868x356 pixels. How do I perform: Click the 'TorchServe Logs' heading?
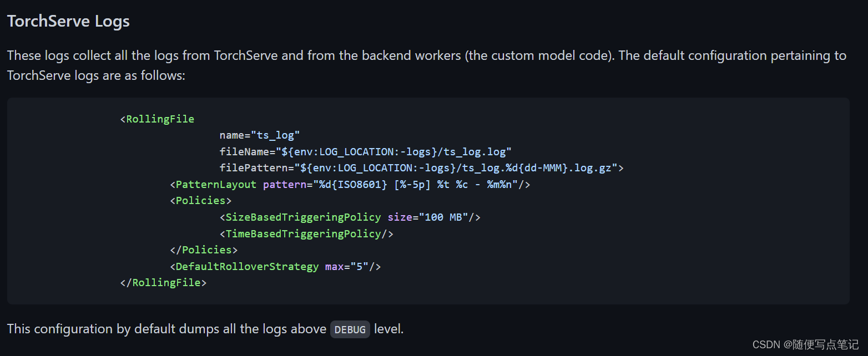(x=68, y=22)
